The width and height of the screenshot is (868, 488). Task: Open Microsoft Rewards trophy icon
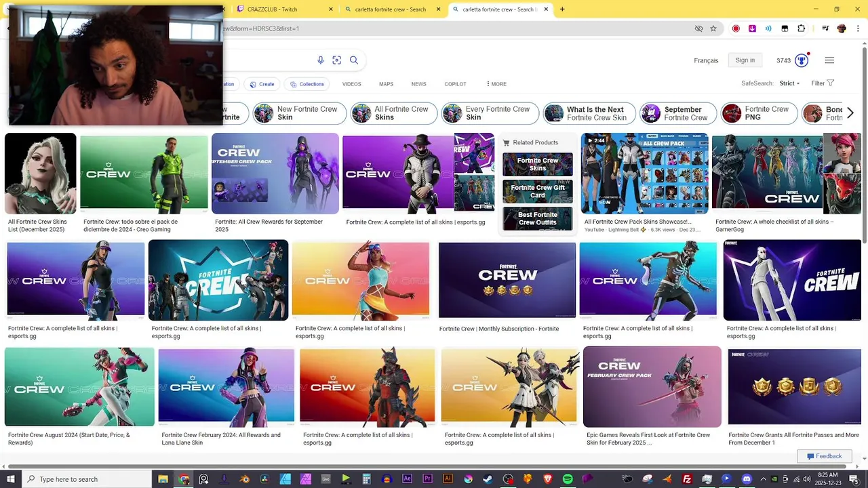[802, 60]
